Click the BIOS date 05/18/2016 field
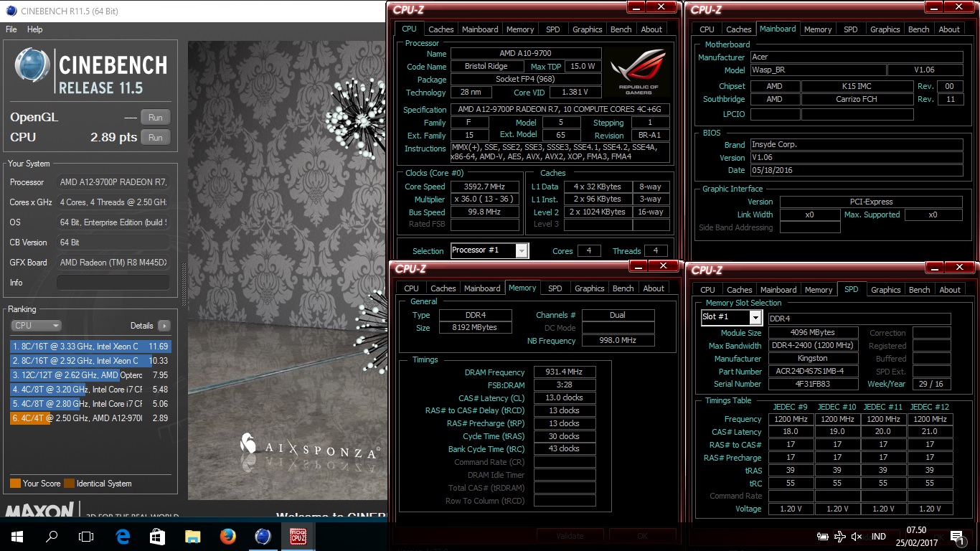 [857, 171]
